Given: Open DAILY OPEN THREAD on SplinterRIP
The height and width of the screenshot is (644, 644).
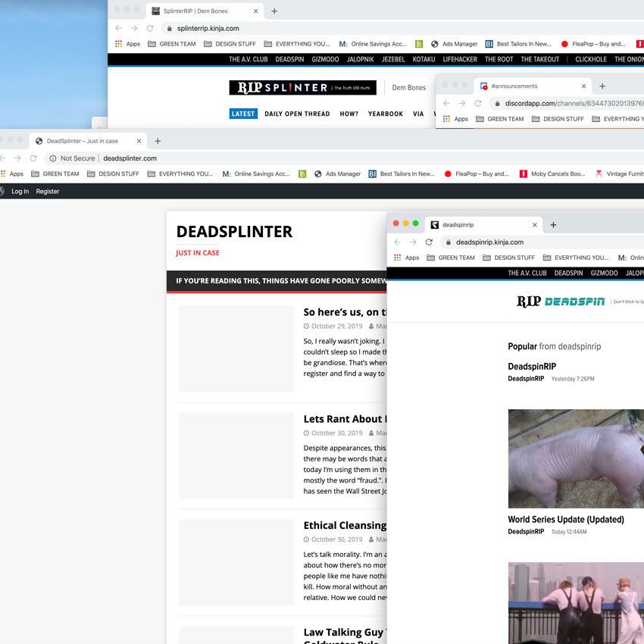Looking at the screenshot, I should pos(297,114).
